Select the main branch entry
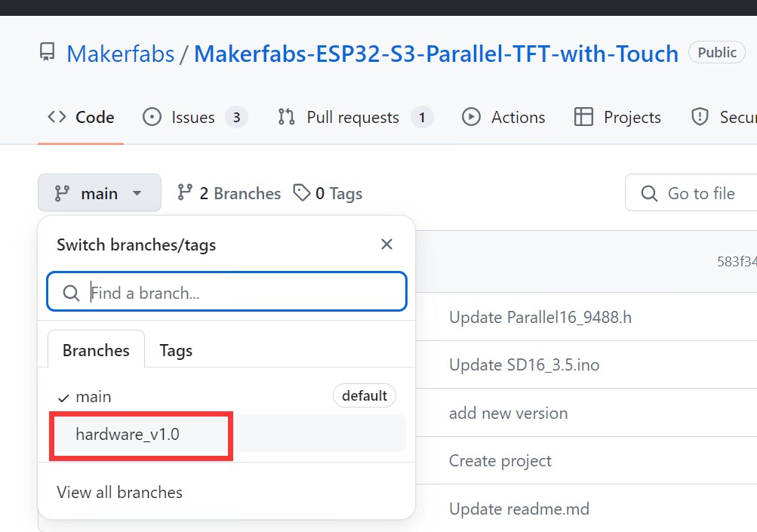 click(227, 396)
